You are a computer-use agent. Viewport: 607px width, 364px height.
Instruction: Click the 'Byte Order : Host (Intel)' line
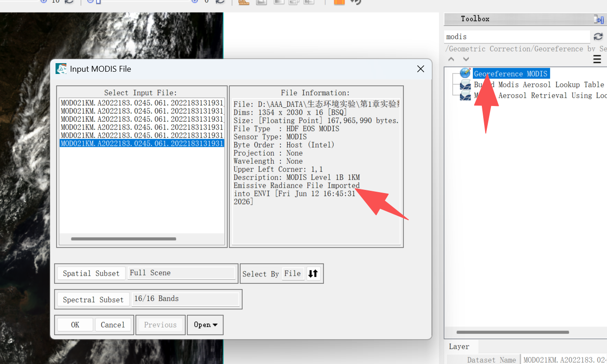tap(284, 145)
